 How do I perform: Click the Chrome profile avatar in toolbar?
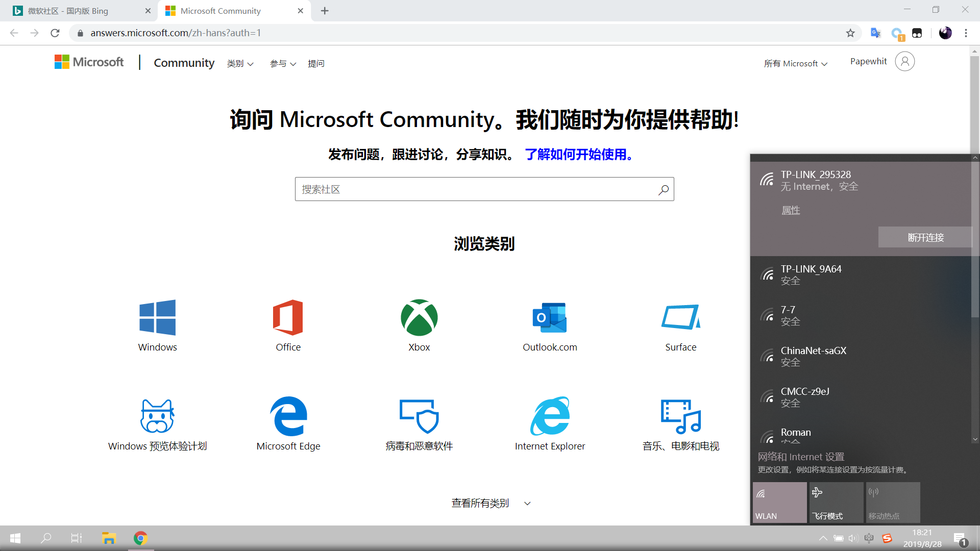click(945, 33)
